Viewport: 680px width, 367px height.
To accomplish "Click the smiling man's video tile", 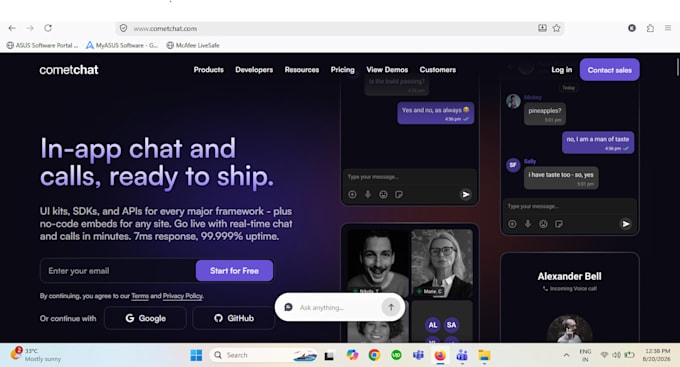I will 378,262.
